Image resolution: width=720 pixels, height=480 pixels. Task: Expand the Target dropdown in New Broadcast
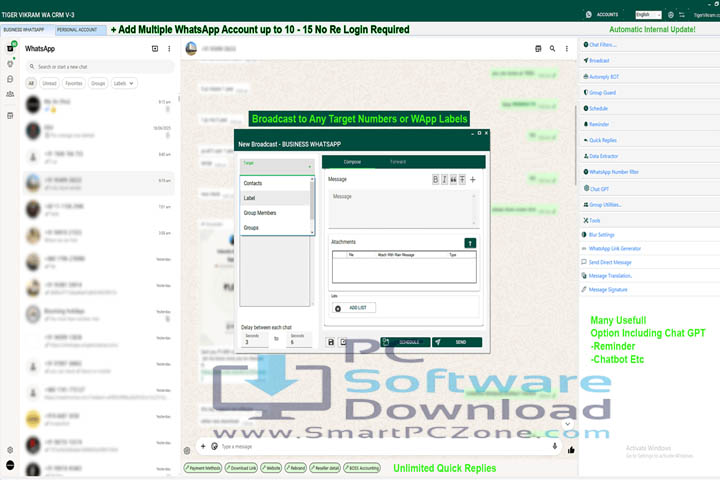tap(276, 166)
